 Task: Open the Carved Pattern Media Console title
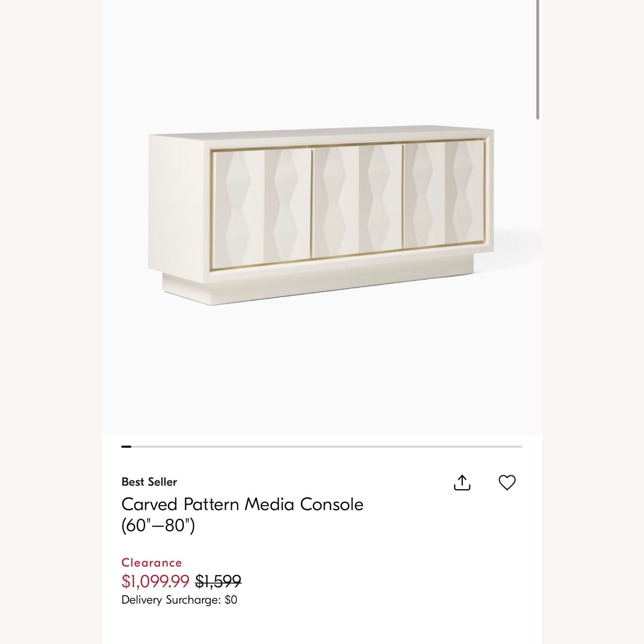tap(243, 505)
